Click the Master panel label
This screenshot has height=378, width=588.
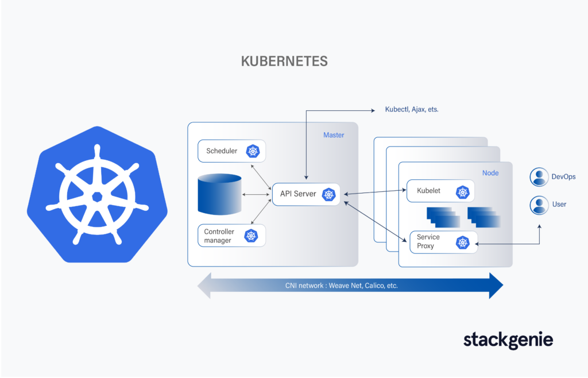[334, 135]
